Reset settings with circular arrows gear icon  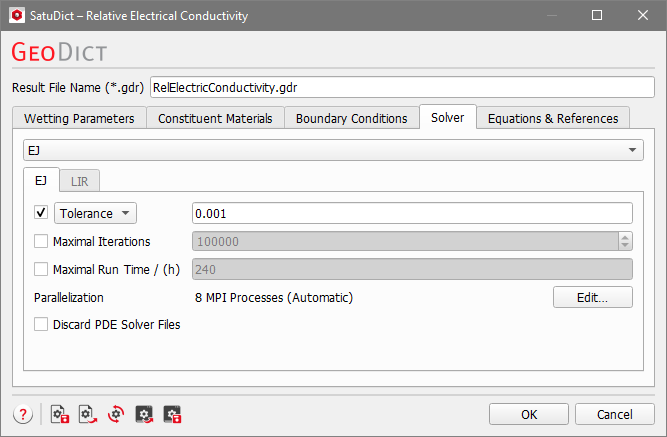tap(116, 414)
